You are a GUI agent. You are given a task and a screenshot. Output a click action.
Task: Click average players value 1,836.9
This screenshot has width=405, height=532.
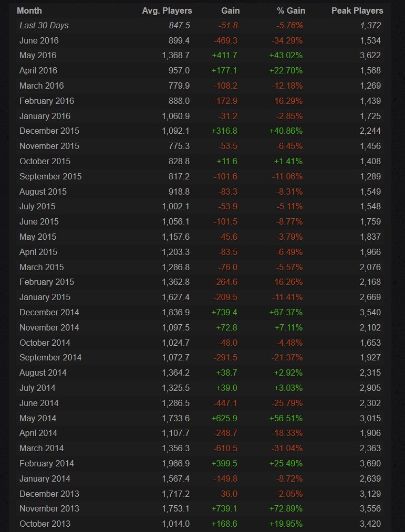click(x=175, y=312)
